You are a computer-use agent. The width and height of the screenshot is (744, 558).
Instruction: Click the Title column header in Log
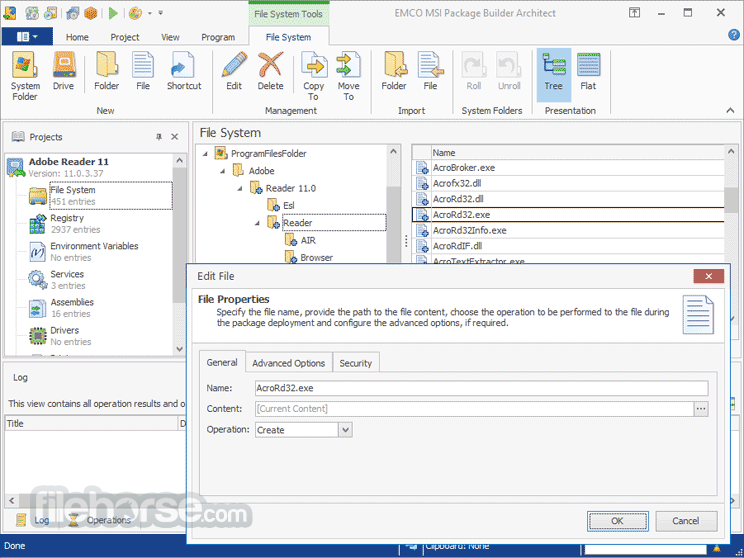coord(91,424)
